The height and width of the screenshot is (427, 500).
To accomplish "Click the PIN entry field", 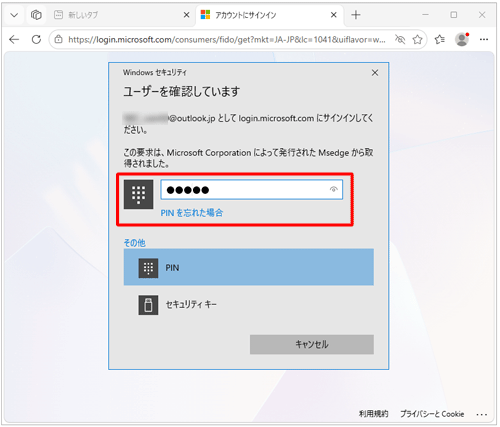I will 252,190.
